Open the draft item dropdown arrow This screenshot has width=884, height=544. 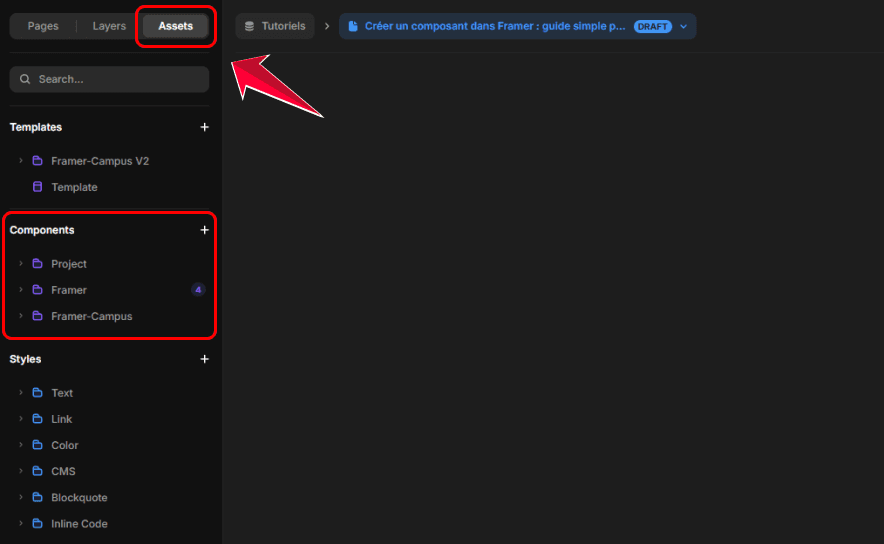coord(683,26)
